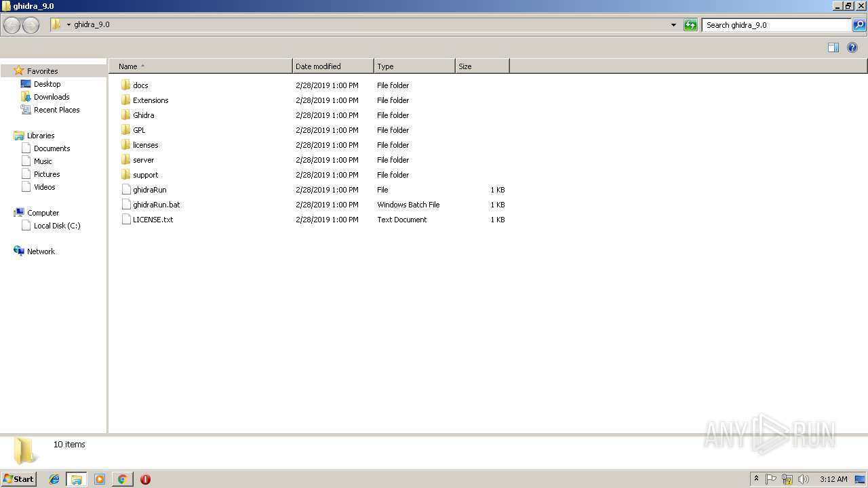Select Network in the navigation pane
This screenshot has height=488, width=868.
(41, 251)
